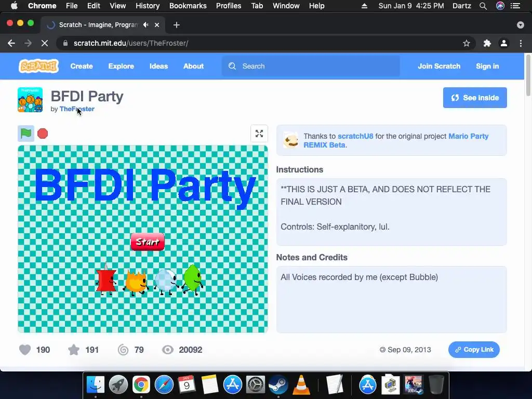Open the Bookmarks menu in the menu bar
This screenshot has height=399, width=532.
pos(188,6)
